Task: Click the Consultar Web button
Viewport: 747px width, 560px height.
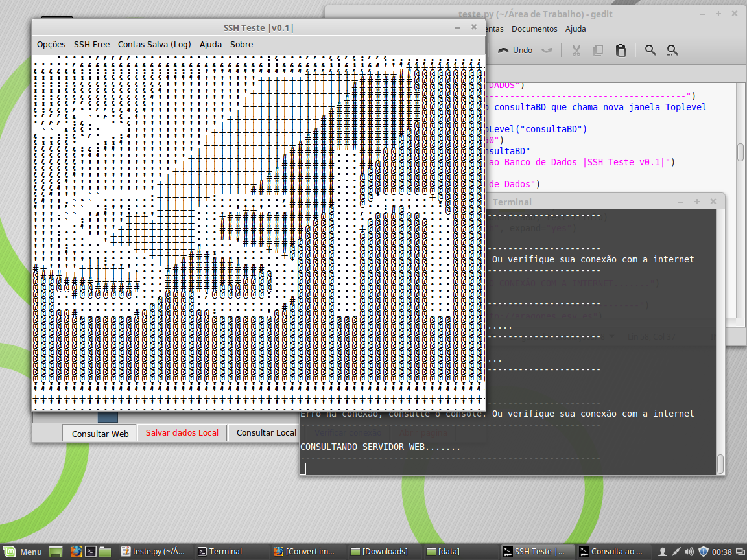Action: 100,434
